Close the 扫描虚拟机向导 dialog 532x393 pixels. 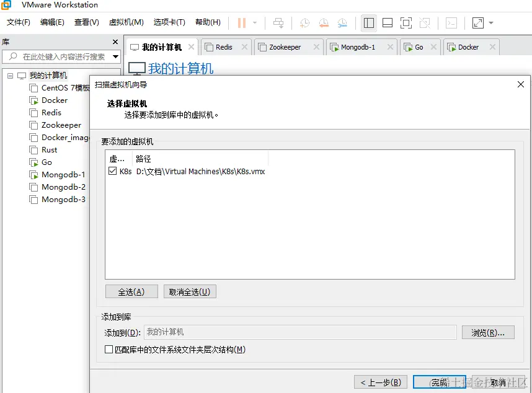click(521, 84)
